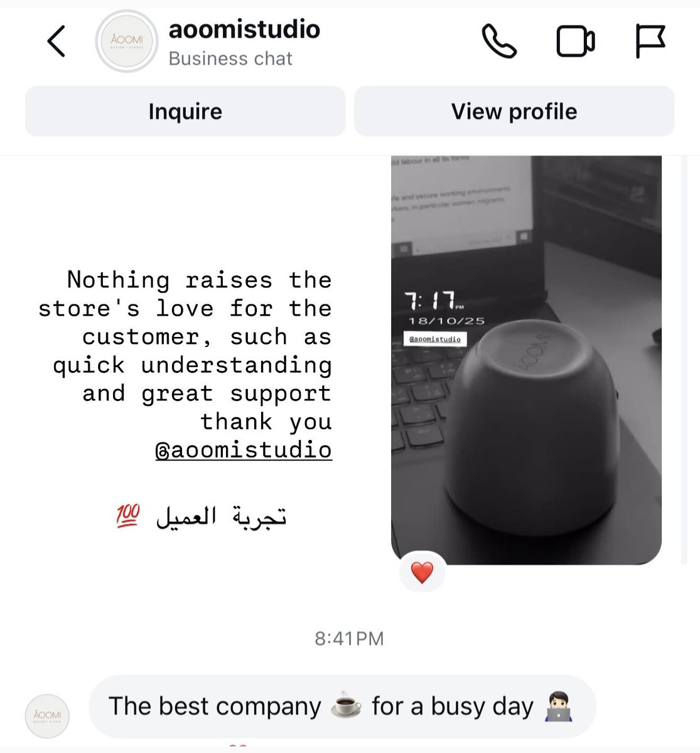This screenshot has height=753, width=700.
Task: Tap the flag icon in header
Action: click(650, 42)
